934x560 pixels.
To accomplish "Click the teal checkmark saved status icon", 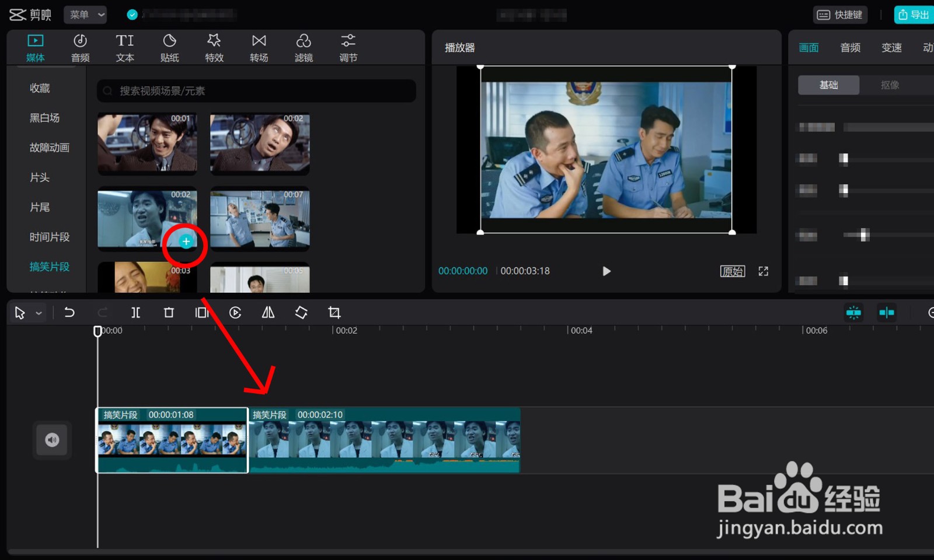I will (133, 15).
